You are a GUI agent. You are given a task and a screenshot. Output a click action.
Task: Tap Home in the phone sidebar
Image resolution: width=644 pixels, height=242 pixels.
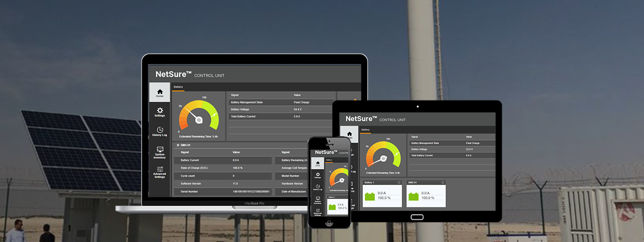pyautogui.click(x=317, y=163)
